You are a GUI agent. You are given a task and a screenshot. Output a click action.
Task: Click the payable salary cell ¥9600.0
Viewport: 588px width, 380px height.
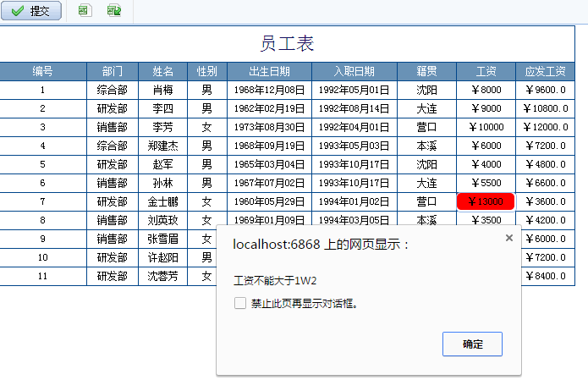(545, 90)
